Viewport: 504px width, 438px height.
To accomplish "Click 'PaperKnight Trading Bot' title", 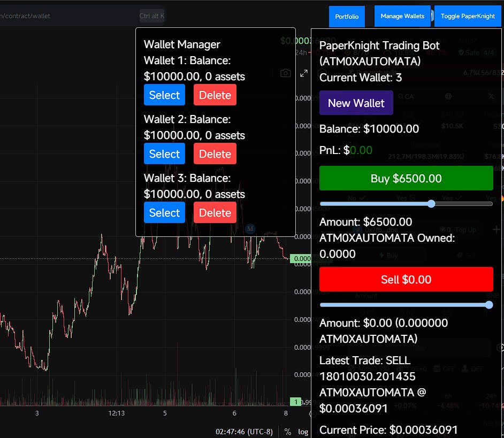I will [x=379, y=45].
